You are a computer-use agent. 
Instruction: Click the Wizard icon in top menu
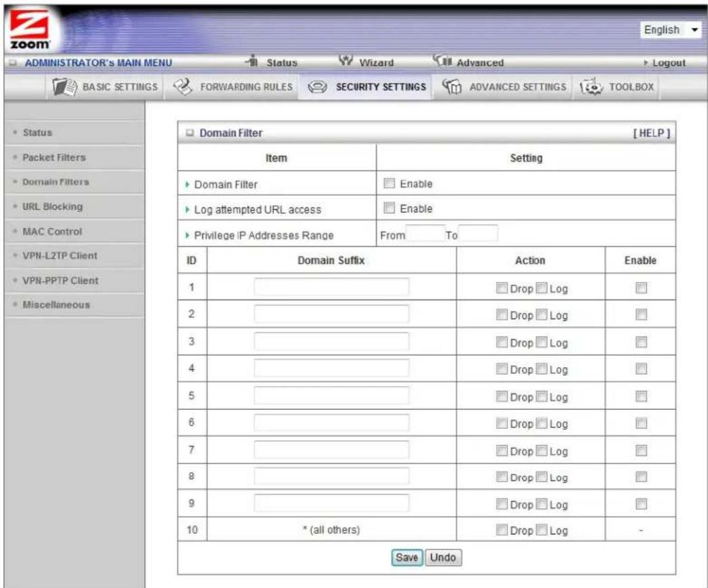(346, 61)
